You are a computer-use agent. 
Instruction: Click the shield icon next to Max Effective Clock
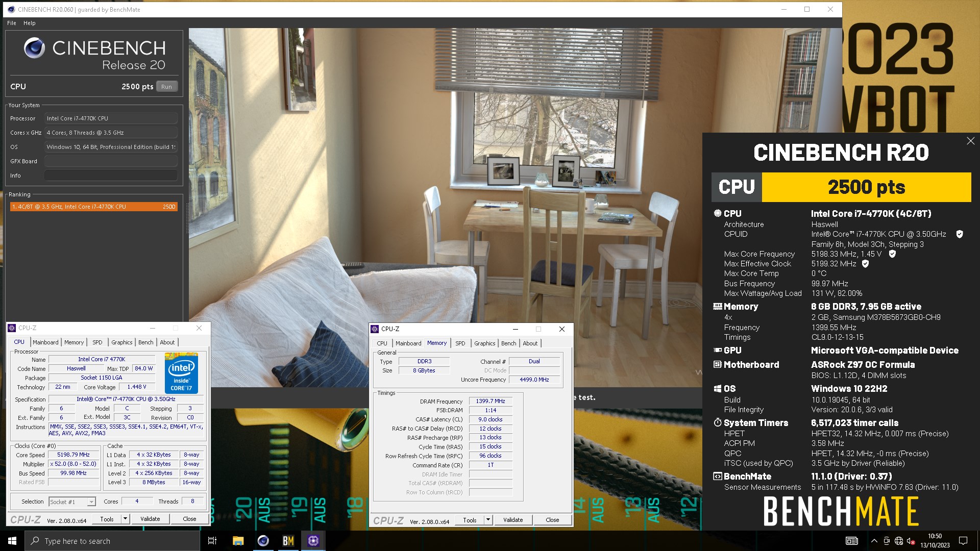pyautogui.click(x=865, y=264)
